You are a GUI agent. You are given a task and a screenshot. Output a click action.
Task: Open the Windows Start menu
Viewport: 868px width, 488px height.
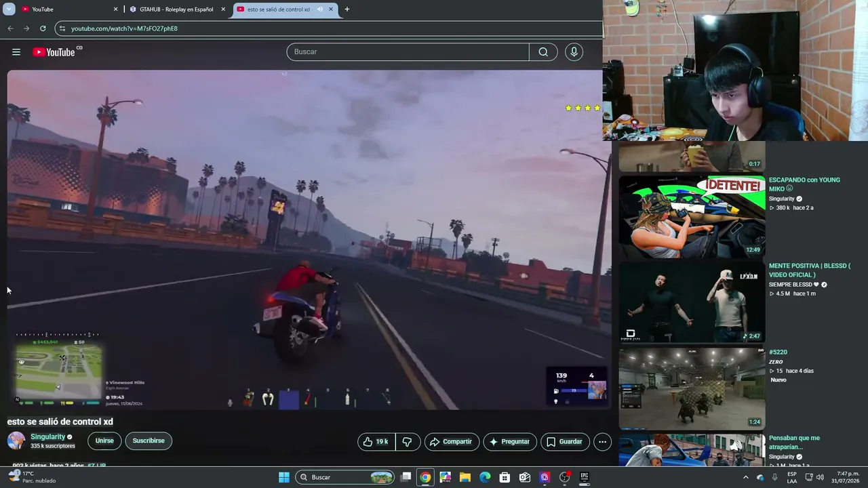tap(284, 477)
